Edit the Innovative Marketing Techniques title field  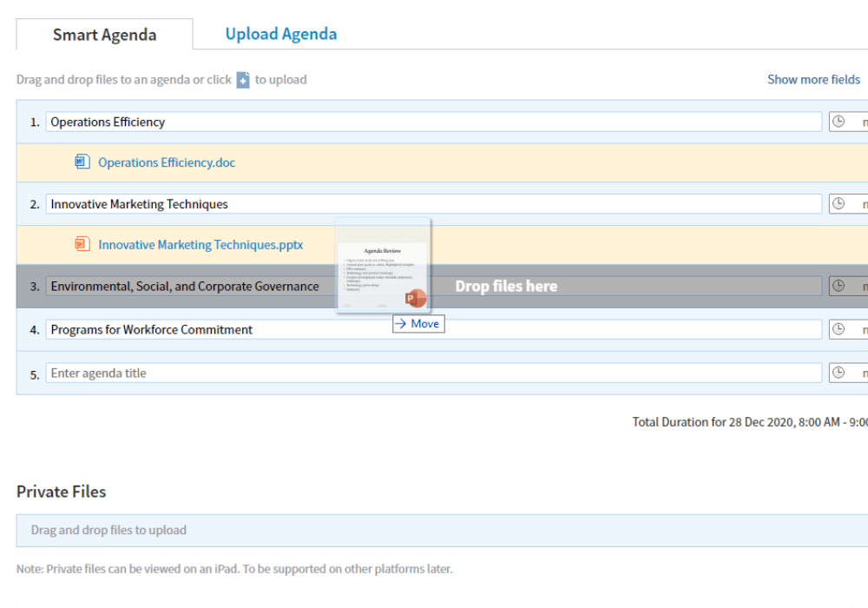(x=434, y=204)
